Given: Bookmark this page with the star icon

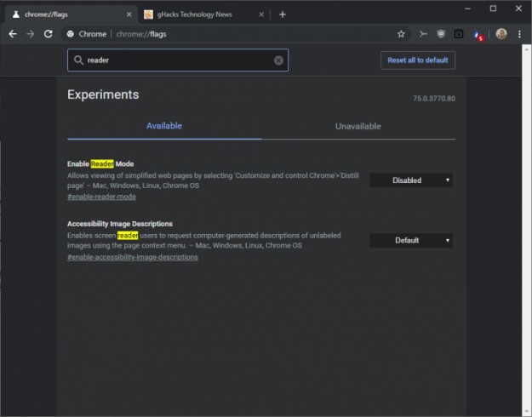Looking at the screenshot, I should [x=401, y=34].
